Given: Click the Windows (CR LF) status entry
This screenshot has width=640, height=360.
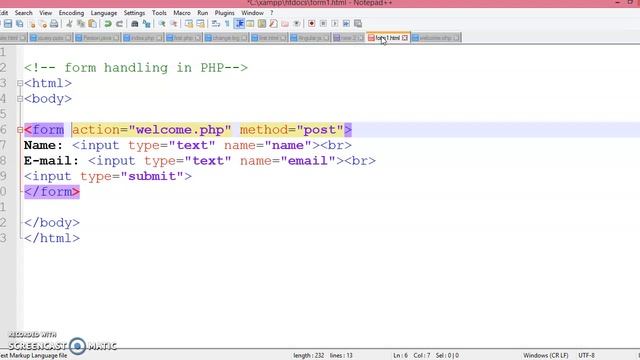Looking at the screenshot, I should pos(546,356).
